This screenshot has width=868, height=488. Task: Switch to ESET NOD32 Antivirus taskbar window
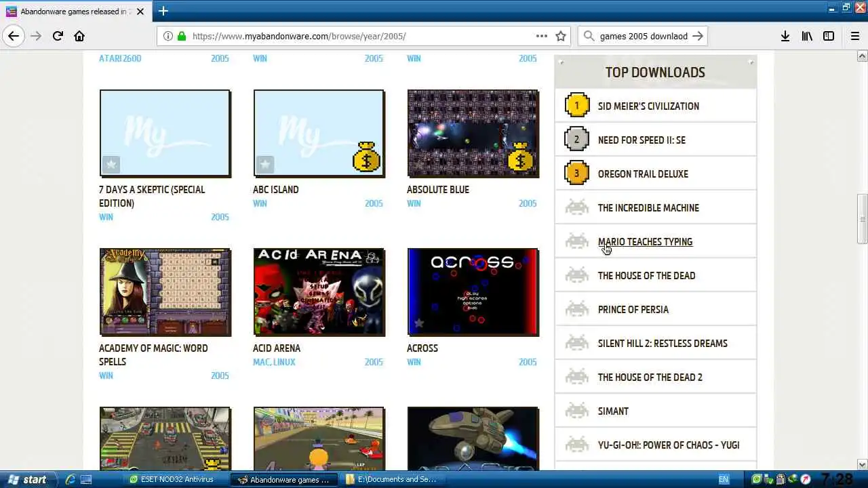[x=176, y=479]
